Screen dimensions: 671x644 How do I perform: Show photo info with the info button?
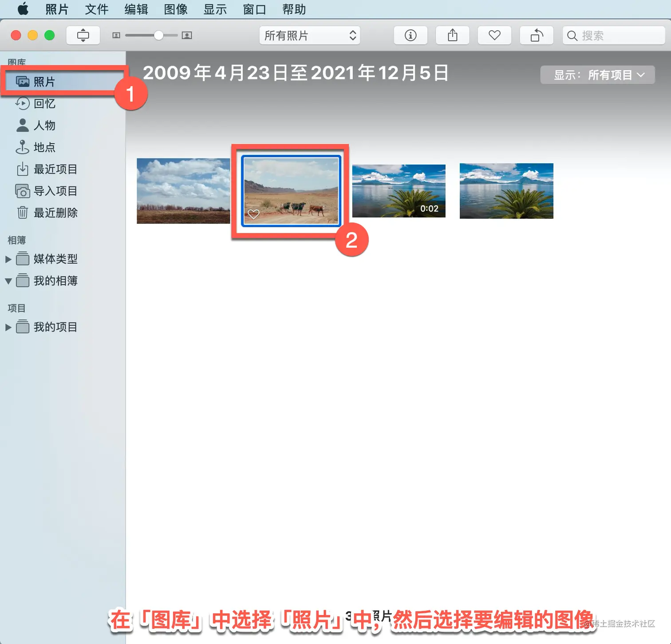[x=410, y=36]
